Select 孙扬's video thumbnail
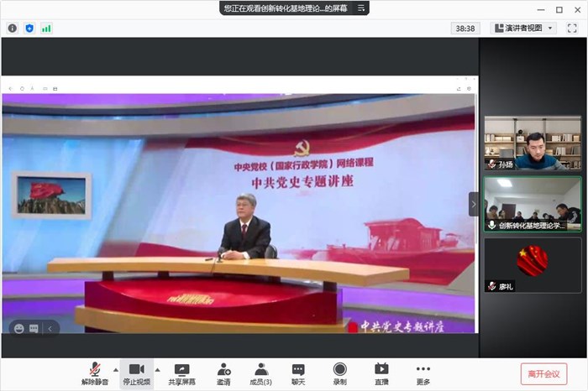The width and height of the screenshot is (588, 391). tap(532, 143)
